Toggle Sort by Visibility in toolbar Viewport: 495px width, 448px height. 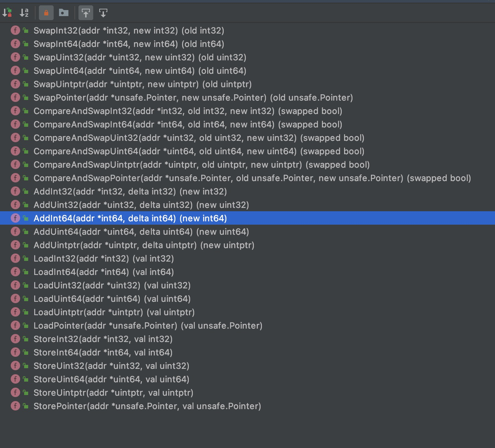click(x=7, y=13)
